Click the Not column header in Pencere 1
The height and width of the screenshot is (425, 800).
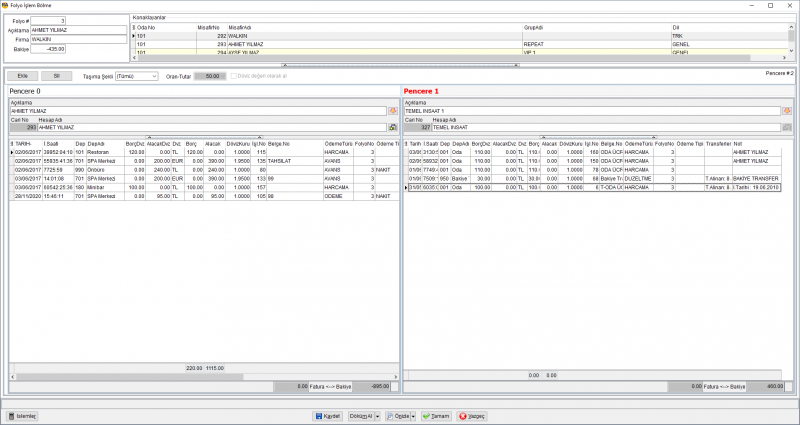click(x=757, y=144)
